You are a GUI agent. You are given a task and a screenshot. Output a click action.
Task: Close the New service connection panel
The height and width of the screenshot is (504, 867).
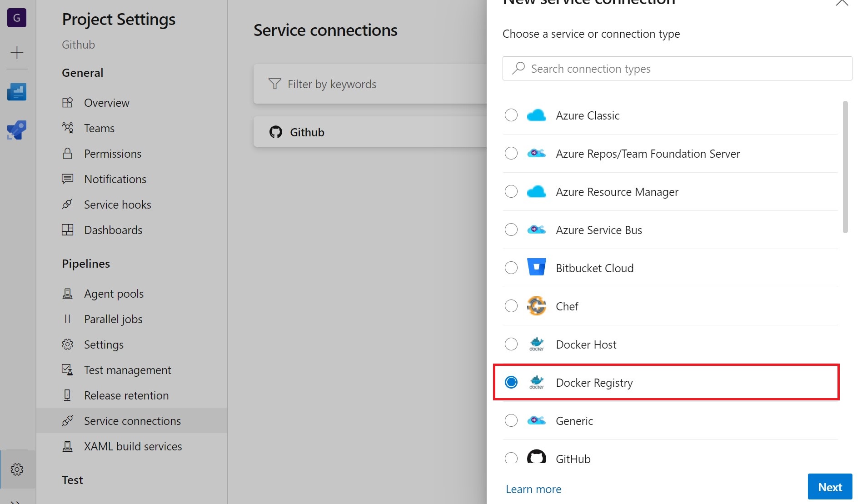pos(842,2)
